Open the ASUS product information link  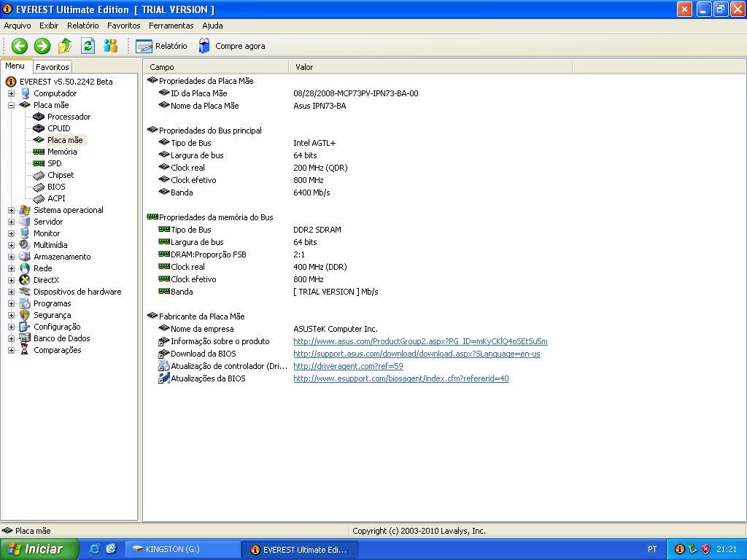coord(420,341)
